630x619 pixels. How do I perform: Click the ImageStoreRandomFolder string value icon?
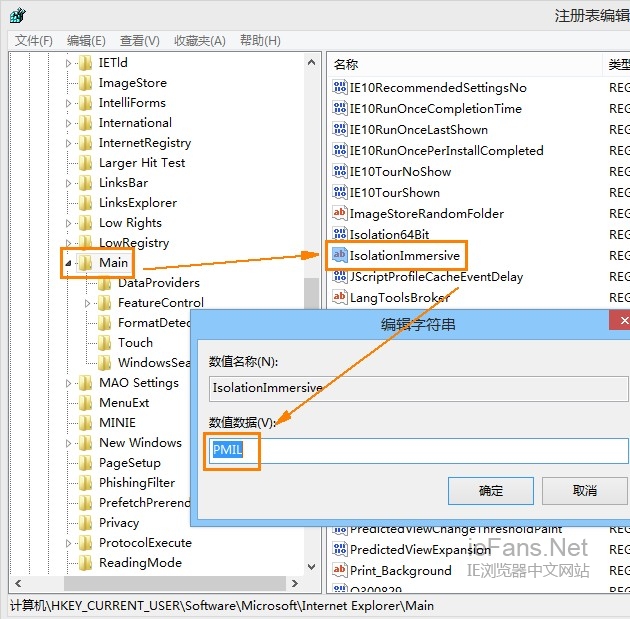point(339,214)
